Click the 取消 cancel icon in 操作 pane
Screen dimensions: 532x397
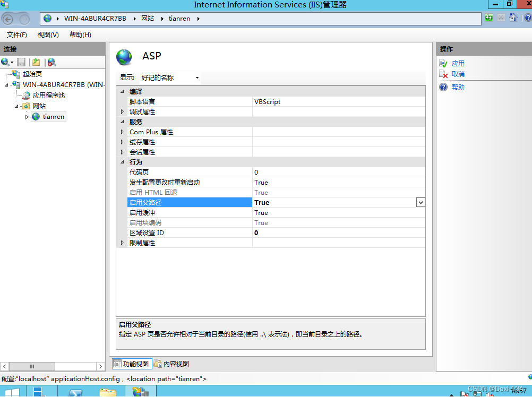(x=443, y=74)
